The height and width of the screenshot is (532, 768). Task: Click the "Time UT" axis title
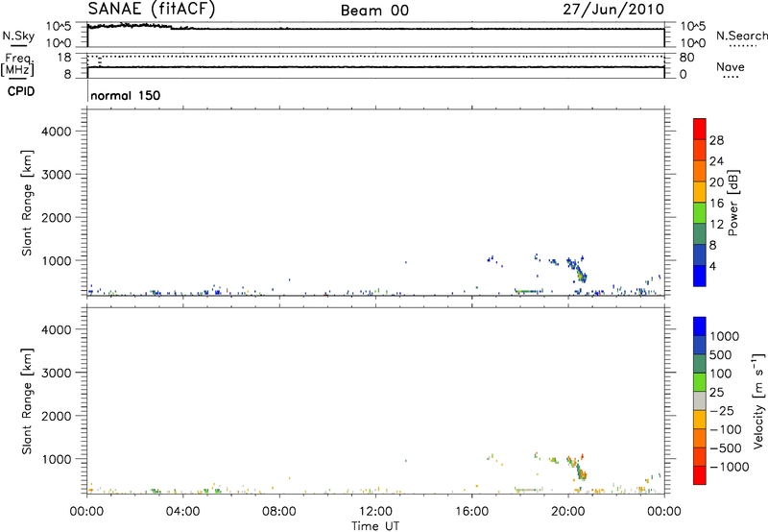(375, 526)
